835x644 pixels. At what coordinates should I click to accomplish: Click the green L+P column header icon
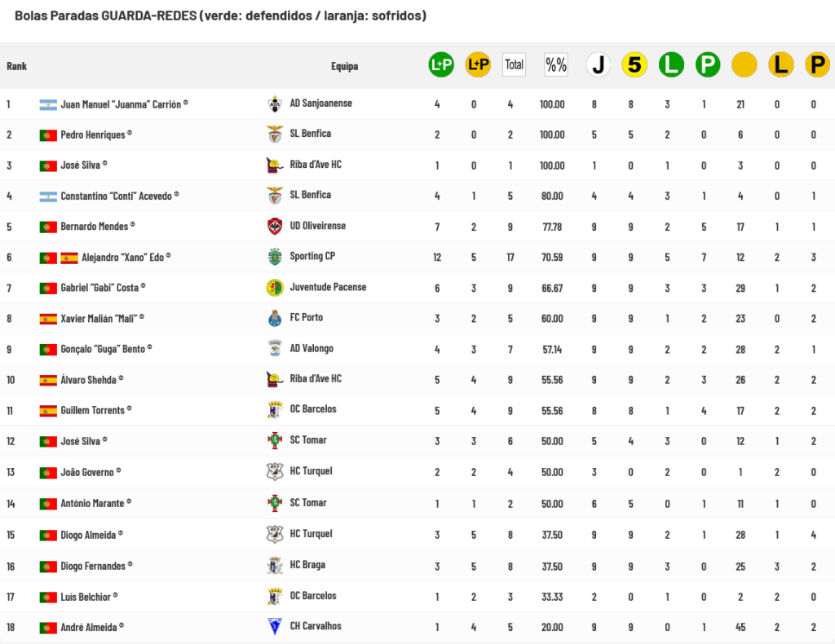(441, 64)
